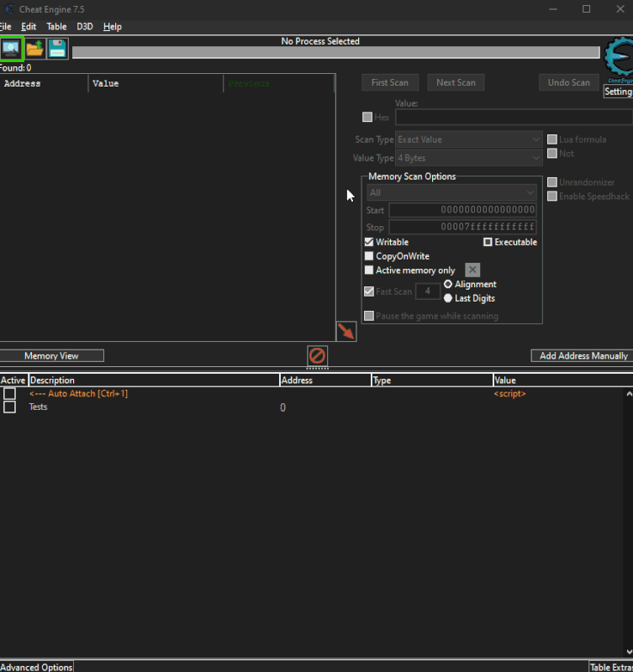Enable the Unrandomizer option

pos(552,182)
